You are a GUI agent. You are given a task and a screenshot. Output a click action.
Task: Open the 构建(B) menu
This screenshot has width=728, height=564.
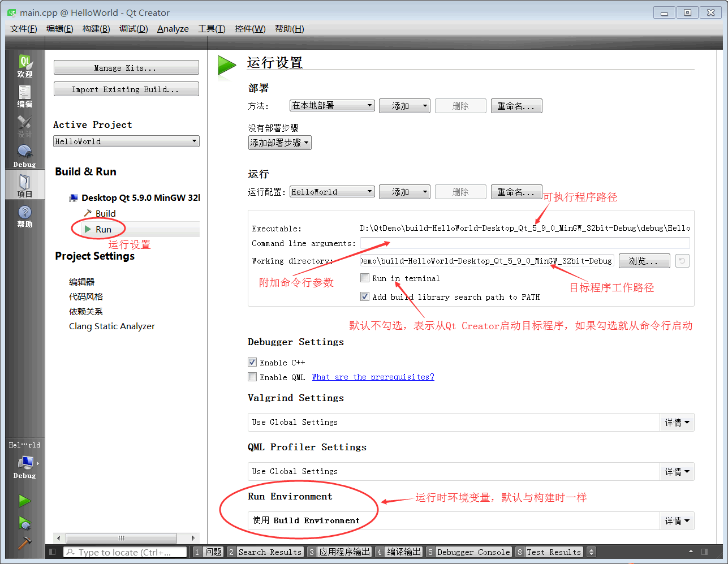pos(96,29)
